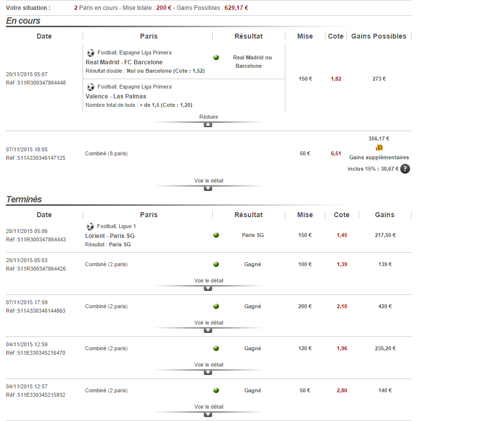The image size is (504, 421).
Task: Click the 356,17 € possible gains value
Action: pos(379,139)
